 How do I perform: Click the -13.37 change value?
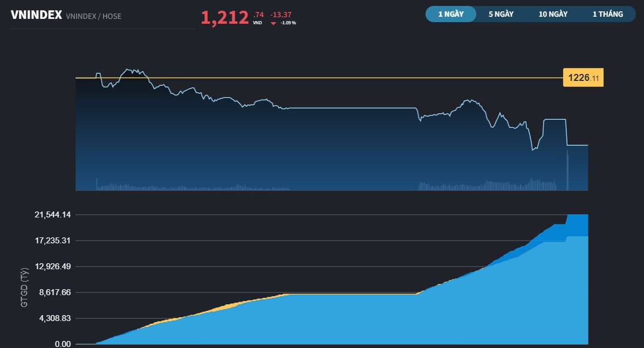click(281, 15)
